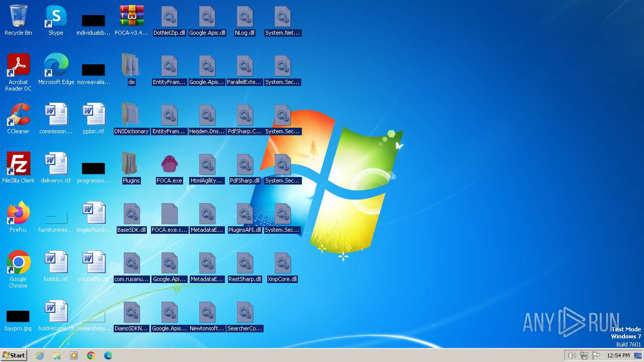Open Windows Explorer from the taskbar
Screen dimensions: 644x362
pos(57,355)
